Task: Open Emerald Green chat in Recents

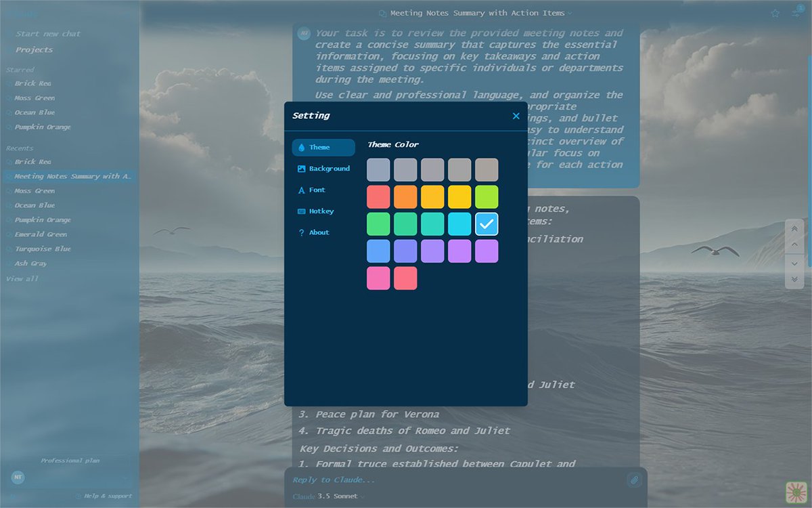Action: point(41,234)
